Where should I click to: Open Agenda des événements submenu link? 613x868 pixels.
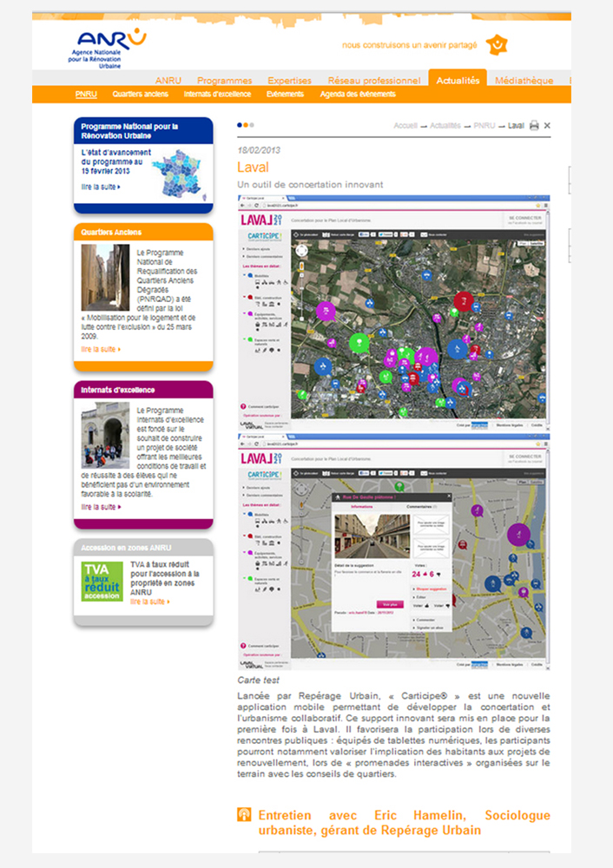pyautogui.click(x=358, y=95)
